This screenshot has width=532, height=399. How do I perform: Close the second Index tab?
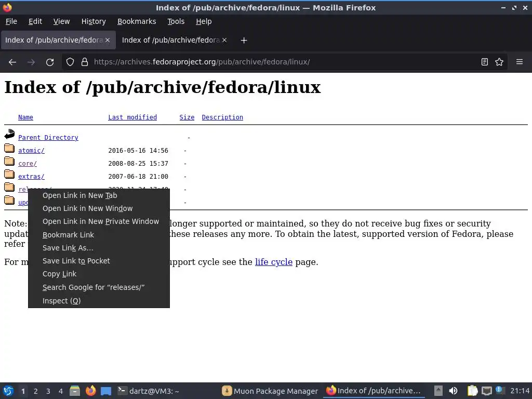tap(224, 40)
